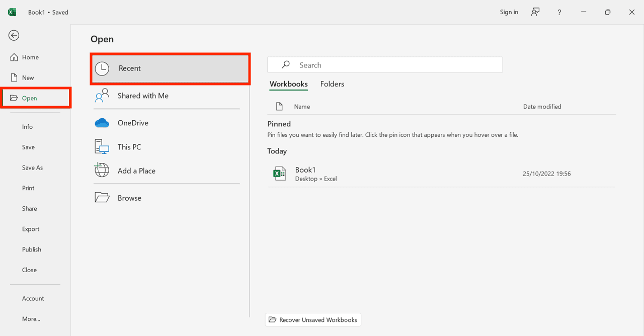
Task: Click the file type icon column header
Action: point(279,107)
